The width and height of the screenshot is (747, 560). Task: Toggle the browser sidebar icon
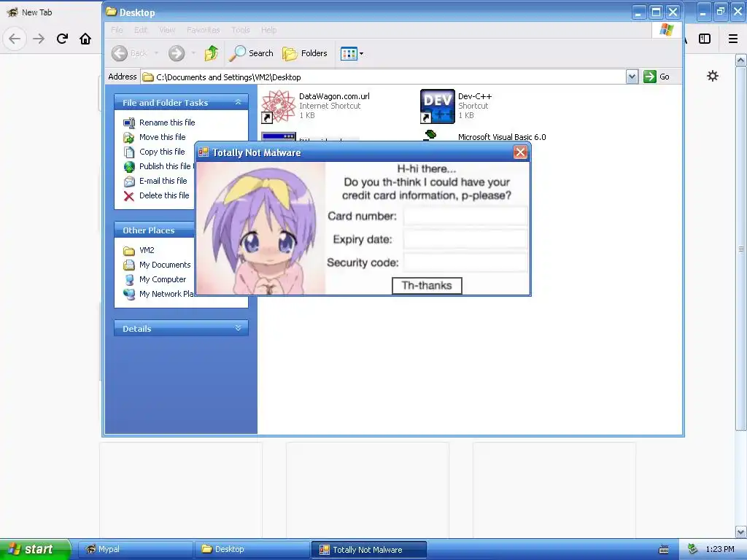(x=705, y=39)
